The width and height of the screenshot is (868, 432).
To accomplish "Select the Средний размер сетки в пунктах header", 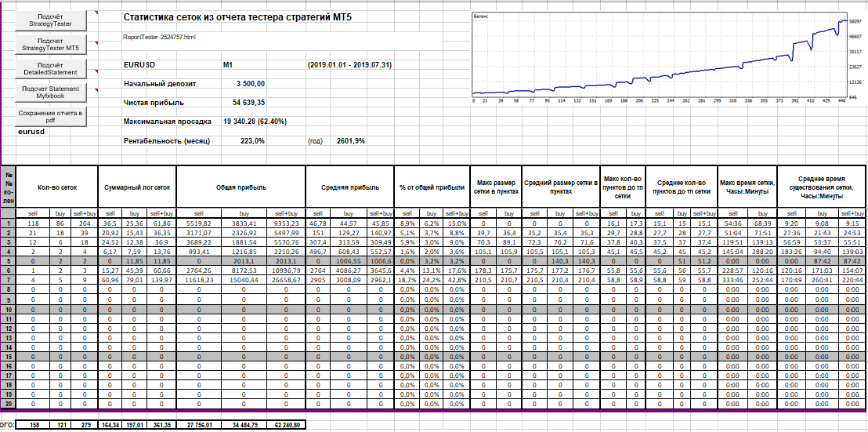I will tap(562, 187).
